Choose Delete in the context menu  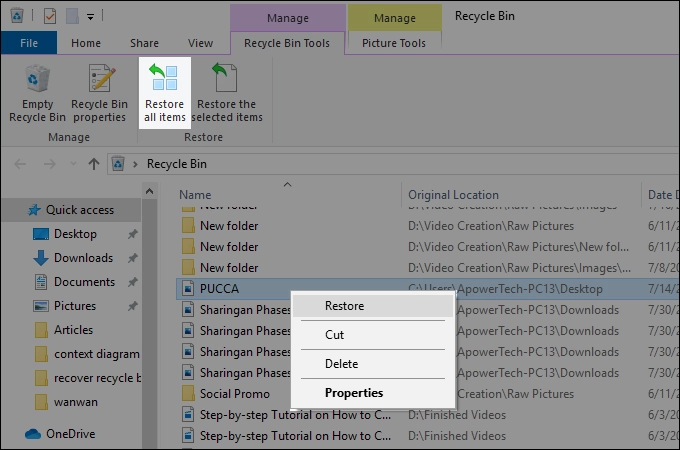click(x=341, y=364)
